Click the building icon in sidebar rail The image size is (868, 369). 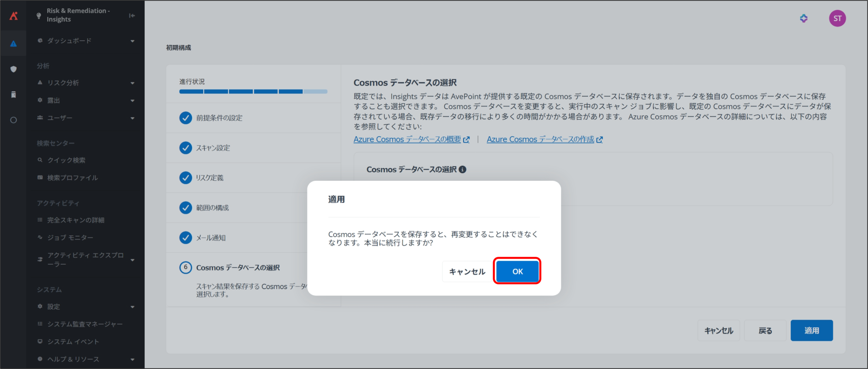coord(14,95)
